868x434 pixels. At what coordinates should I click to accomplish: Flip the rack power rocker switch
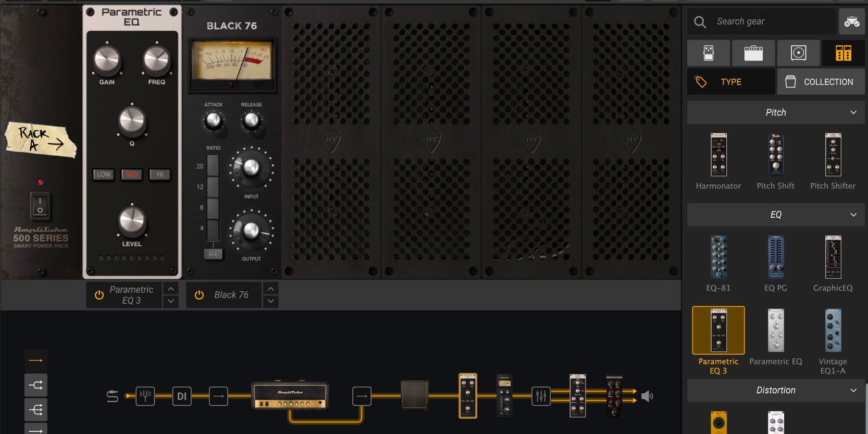point(40,205)
